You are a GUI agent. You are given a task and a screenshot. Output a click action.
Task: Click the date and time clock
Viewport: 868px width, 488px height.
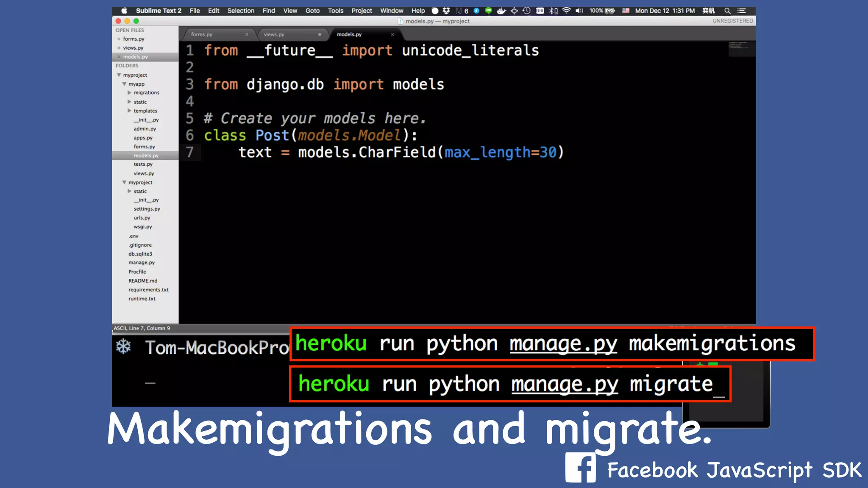(x=665, y=11)
